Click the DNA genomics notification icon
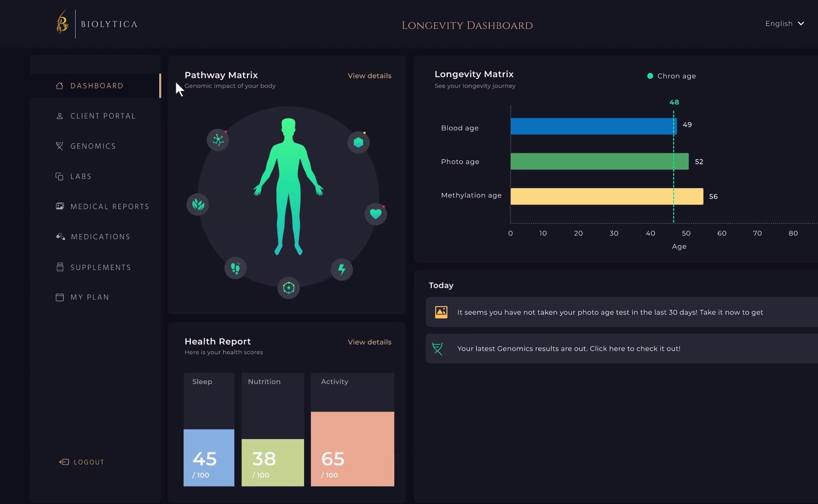The image size is (818, 504). [x=438, y=349]
